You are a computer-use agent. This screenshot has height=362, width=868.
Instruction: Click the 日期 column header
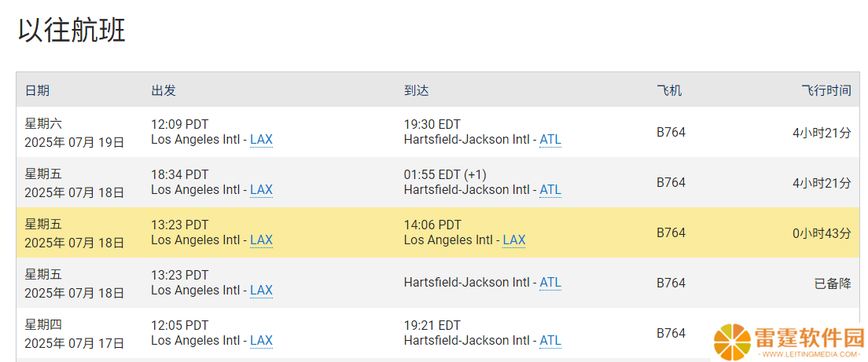tap(37, 90)
